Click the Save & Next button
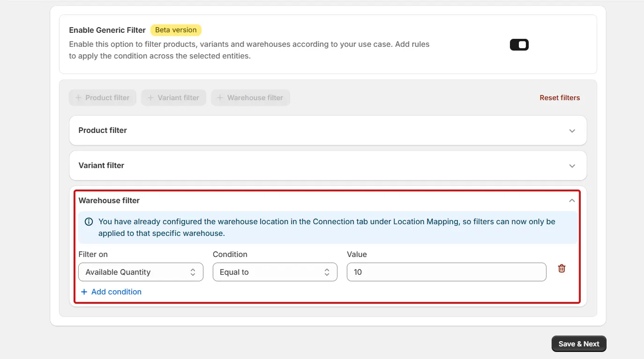This screenshot has height=359, width=644. (579, 344)
